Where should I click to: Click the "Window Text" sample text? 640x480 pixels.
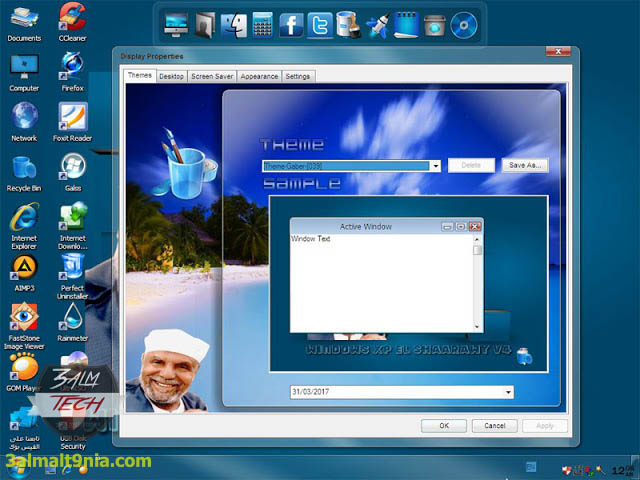coord(310,239)
